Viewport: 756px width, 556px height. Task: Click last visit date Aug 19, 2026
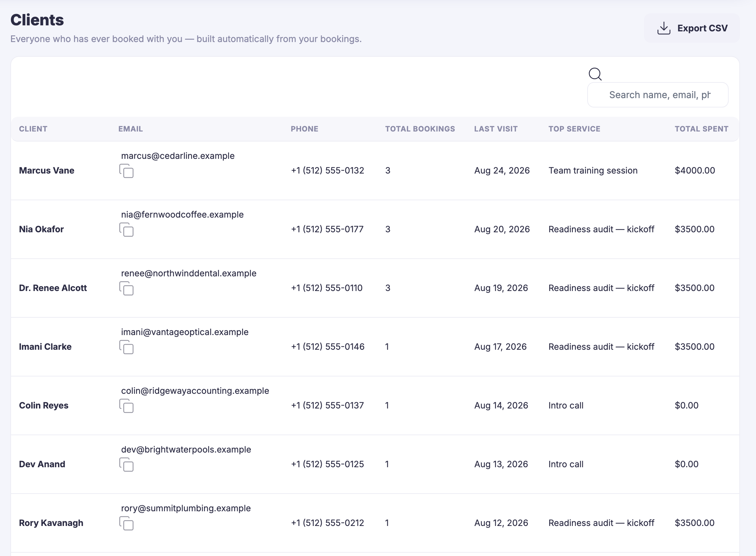pos(501,288)
